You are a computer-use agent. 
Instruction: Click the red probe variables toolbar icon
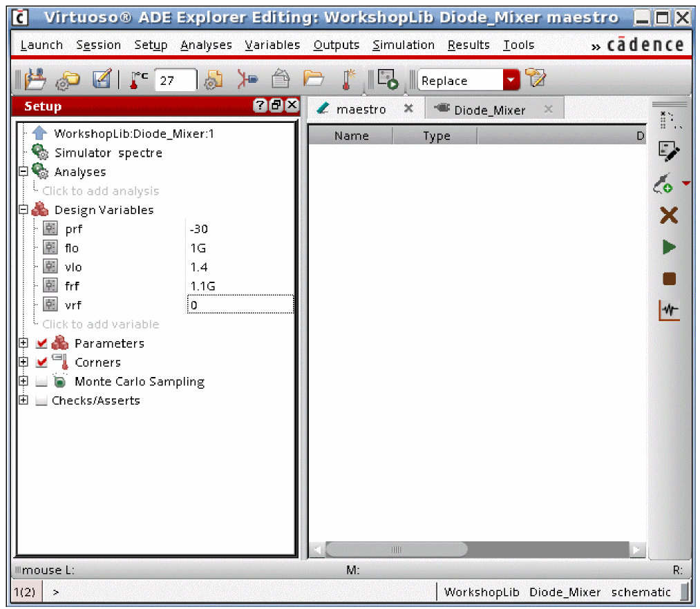247,79
